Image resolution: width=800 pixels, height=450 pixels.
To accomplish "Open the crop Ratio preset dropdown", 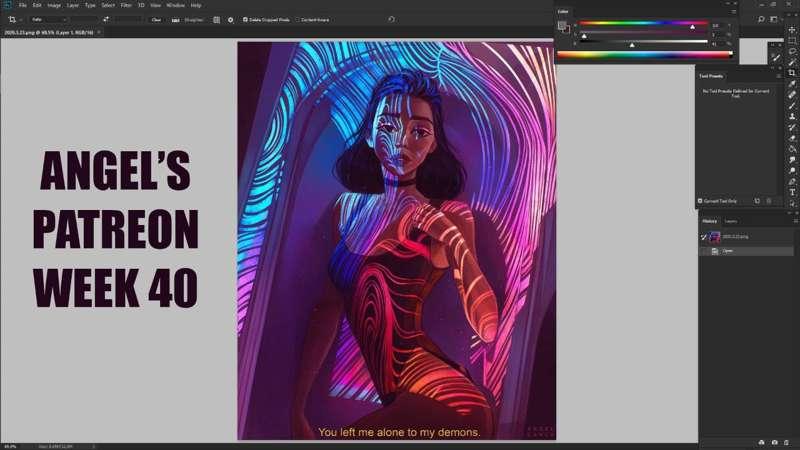I will [49, 19].
